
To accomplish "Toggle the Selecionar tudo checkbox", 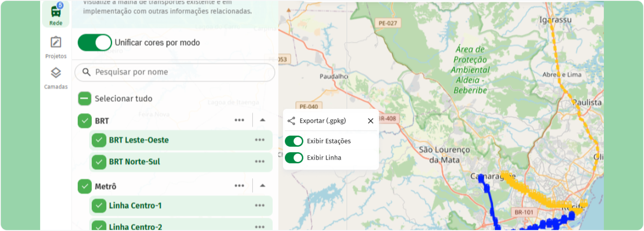I will point(84,99).
